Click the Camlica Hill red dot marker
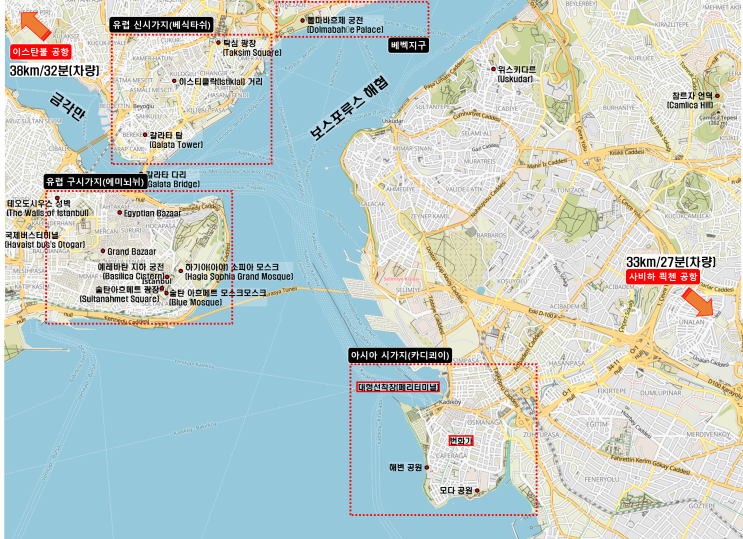The height and width of the screenshot is (539, 743). click(x=717, y=96)
